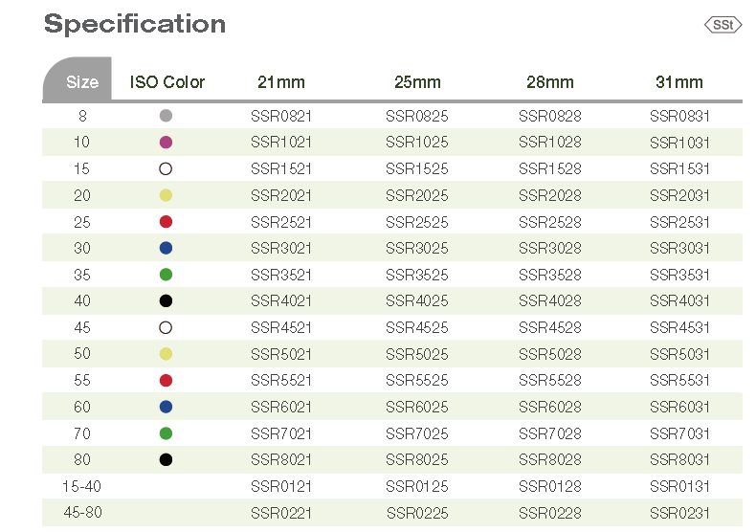Image resolution: width=756 pixels, height=532 pixels.
Task: Click the gray color dot for size 8
Action: 166,116
